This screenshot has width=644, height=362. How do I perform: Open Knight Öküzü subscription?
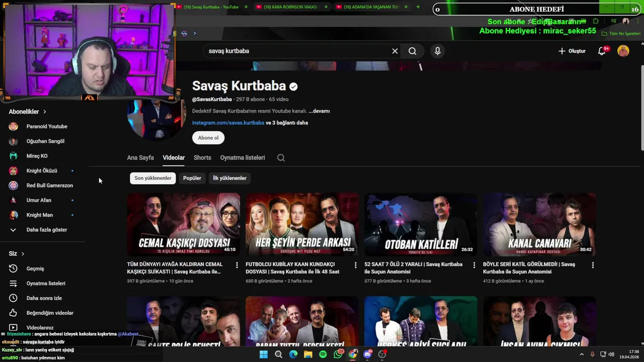(43, 170)
